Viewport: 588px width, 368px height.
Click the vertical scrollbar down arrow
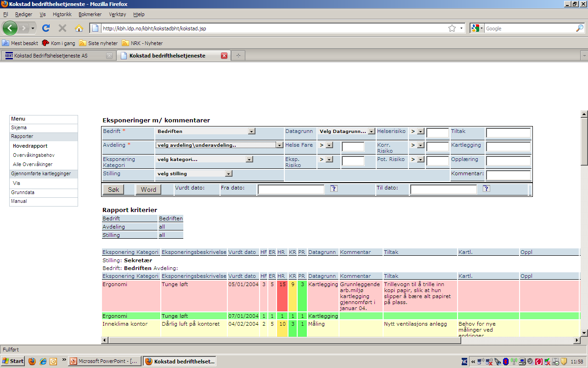click(584, 333)
